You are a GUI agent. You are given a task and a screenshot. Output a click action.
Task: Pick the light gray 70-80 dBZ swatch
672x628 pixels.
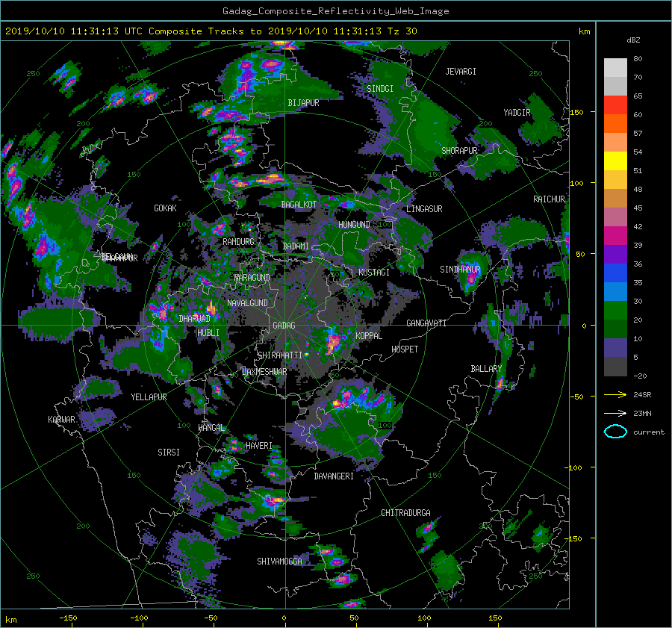tap(615, 68)
